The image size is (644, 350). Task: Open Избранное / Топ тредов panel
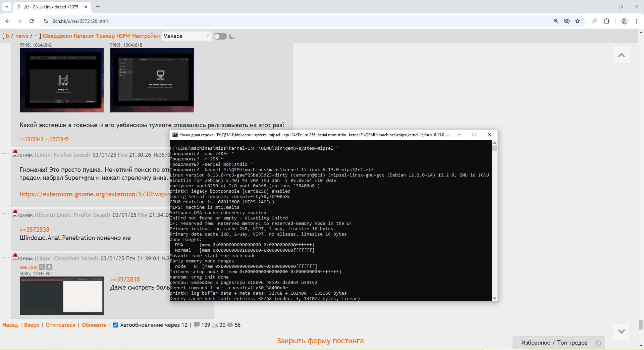tap(554, 343)
